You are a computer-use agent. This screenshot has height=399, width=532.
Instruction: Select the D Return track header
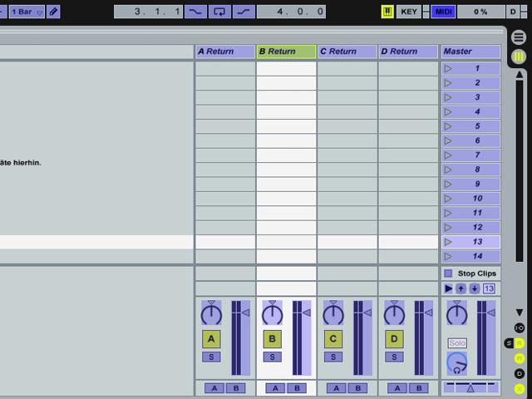coord(408,52)
